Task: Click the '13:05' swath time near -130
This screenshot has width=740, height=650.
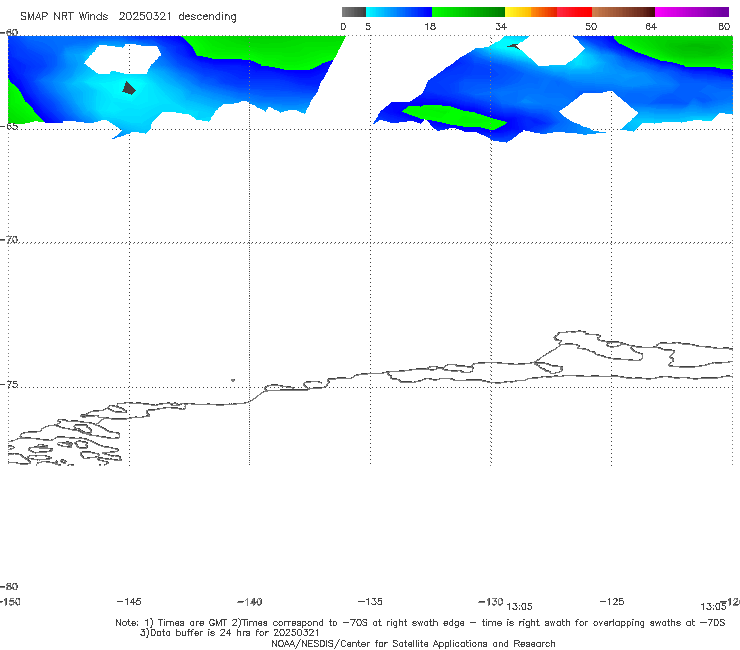Action: pos(519,607)
